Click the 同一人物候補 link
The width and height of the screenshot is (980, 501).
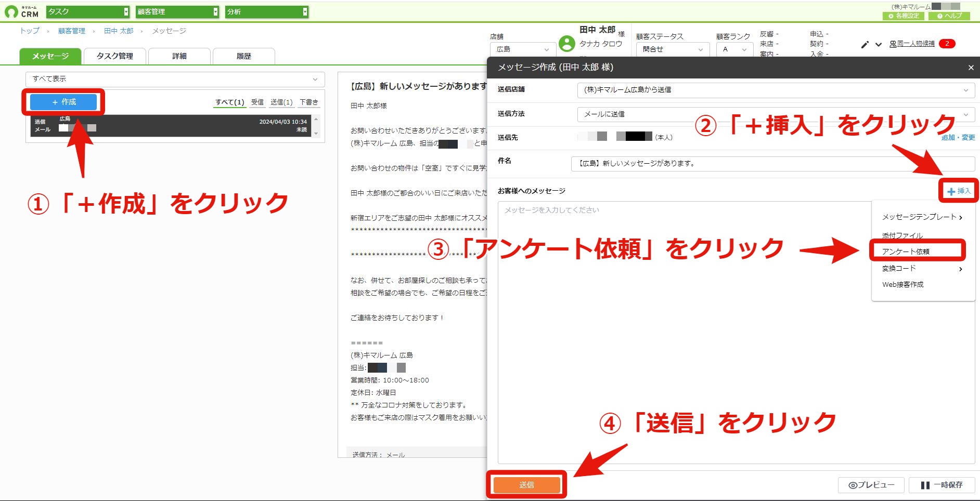915,44
